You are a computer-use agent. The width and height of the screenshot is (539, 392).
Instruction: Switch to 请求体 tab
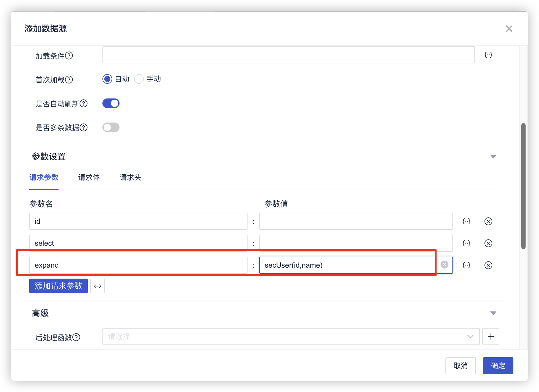89,177
